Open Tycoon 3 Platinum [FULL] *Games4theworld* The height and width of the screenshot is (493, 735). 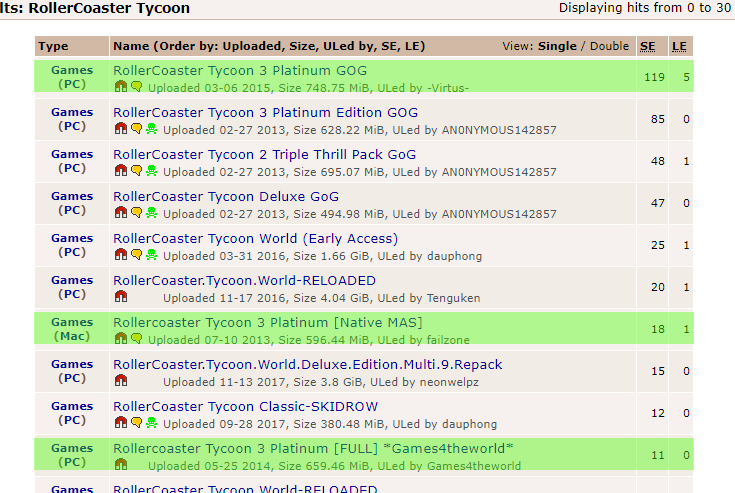pyautogui.click(x=313, y=449)
